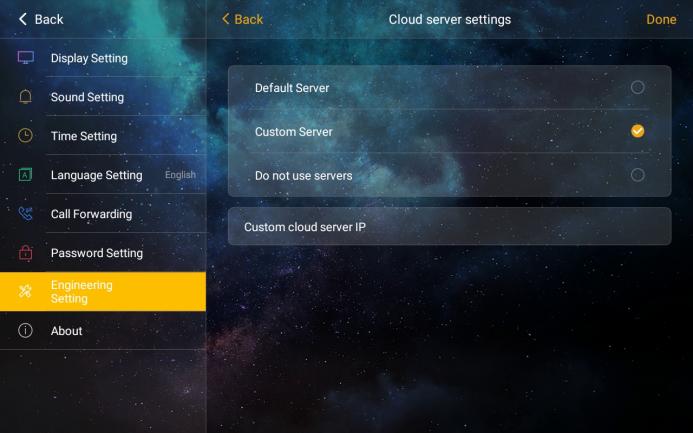Click the About info icon
This screenshot has width=693, height=433.
click(x=25, y=330)
